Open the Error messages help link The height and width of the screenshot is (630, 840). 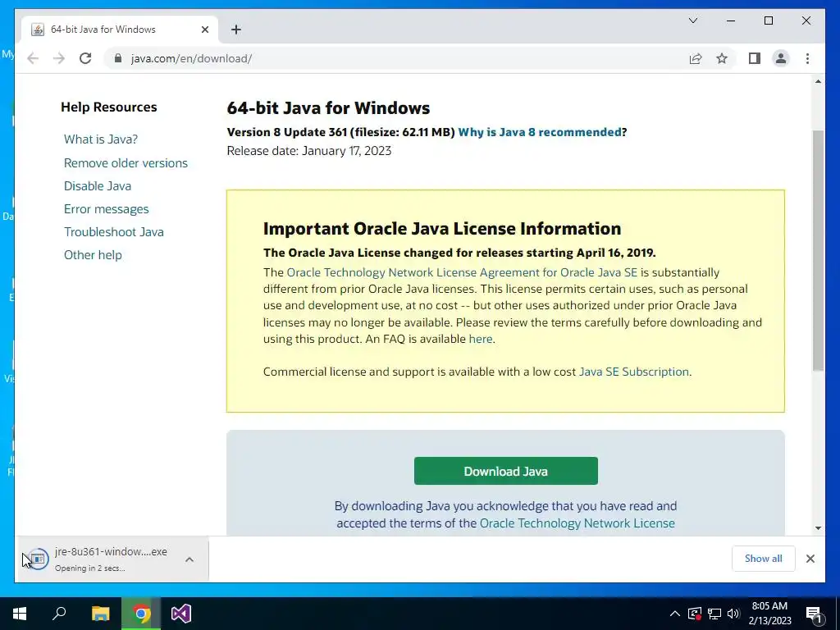pyautogui.click(x=106, y=209)
